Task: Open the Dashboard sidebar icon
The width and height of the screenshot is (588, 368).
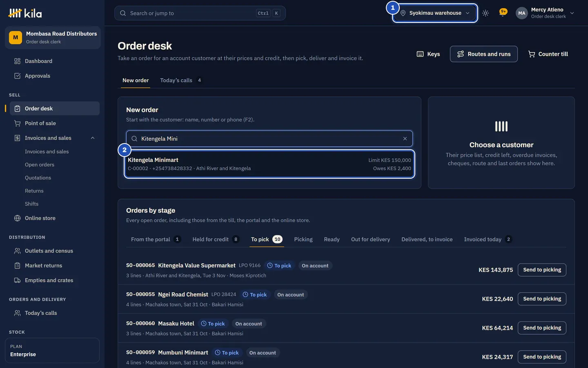Action: 17,61
